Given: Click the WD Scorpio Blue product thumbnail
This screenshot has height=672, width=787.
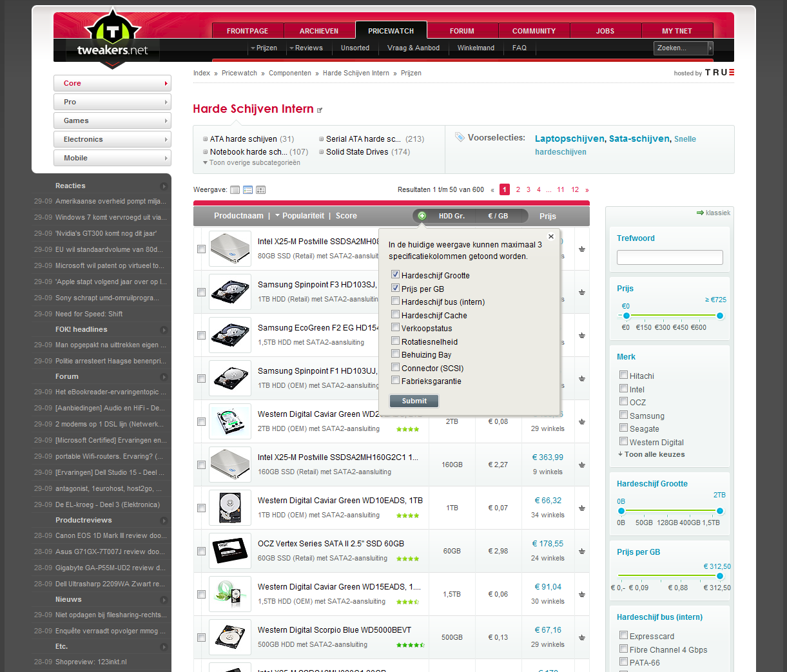Looking at the screenshot, I should click(x=230, y=637).
